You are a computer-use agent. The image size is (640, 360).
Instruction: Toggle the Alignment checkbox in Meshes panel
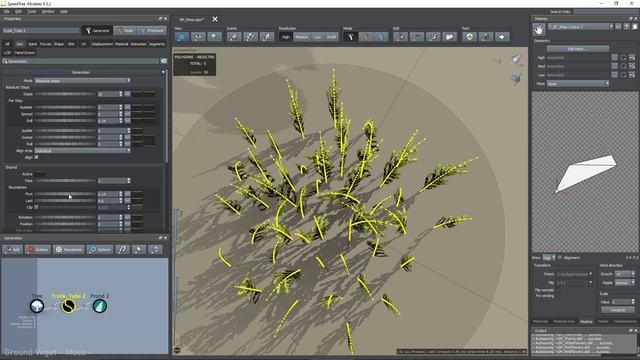(x=560, y=258)
